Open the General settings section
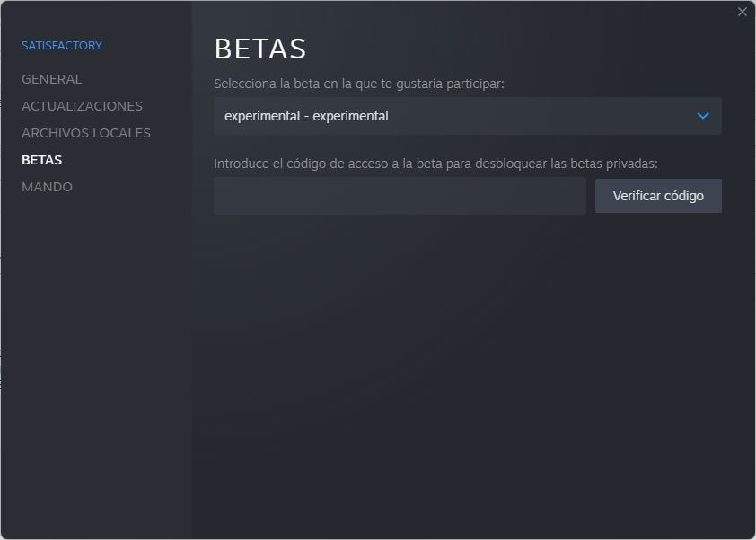 pyautogui.click(x=51, y=79)
